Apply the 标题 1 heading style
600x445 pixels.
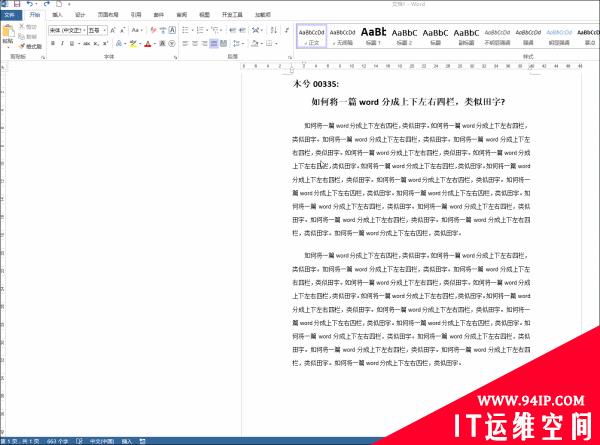(373, 36)
